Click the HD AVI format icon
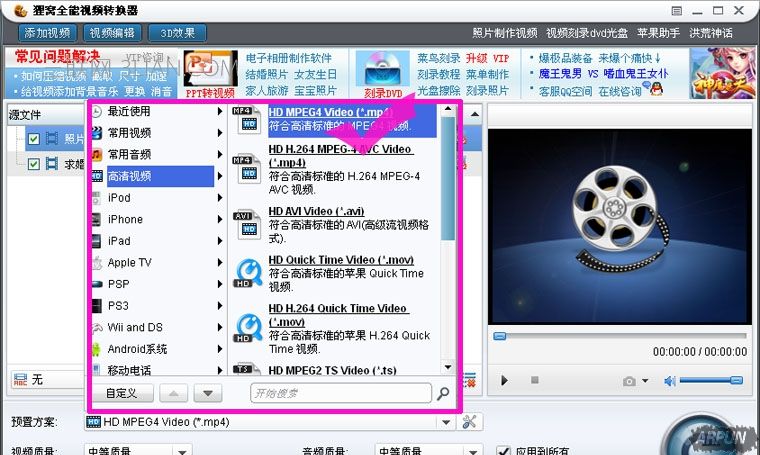Viewport: 760px width, 455px height. [x=248, y=224]
